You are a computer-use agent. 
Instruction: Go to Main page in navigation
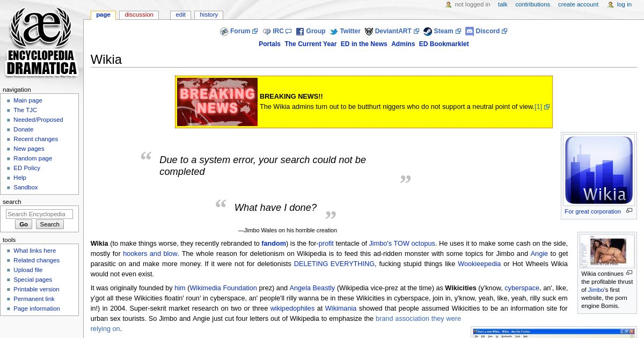tap(28, 100)
